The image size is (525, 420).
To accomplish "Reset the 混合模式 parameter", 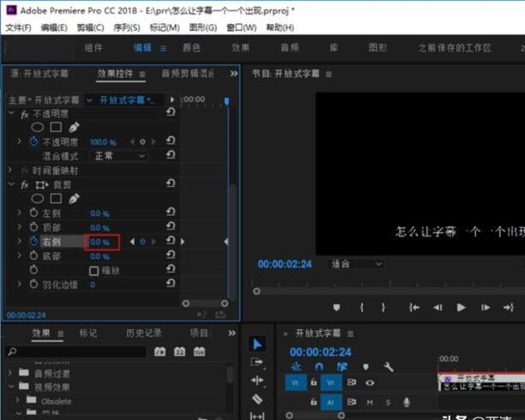I will tap(171, 154).
